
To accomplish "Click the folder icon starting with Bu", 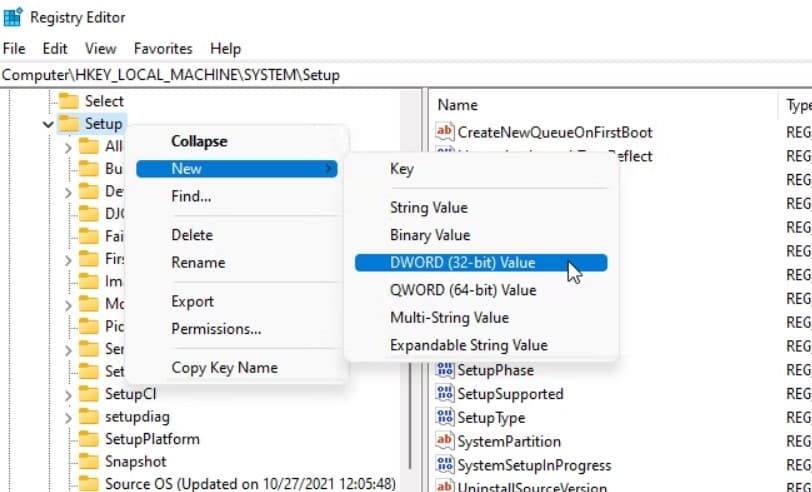I will click(88, 168).
